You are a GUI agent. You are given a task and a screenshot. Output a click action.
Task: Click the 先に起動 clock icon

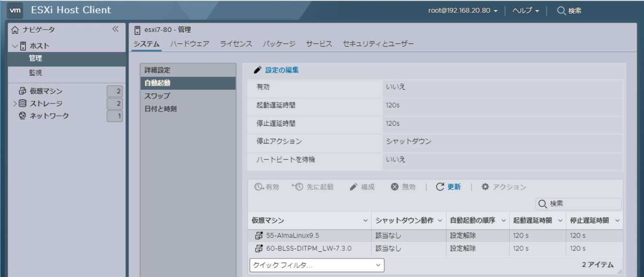click(x=297, y=187)
